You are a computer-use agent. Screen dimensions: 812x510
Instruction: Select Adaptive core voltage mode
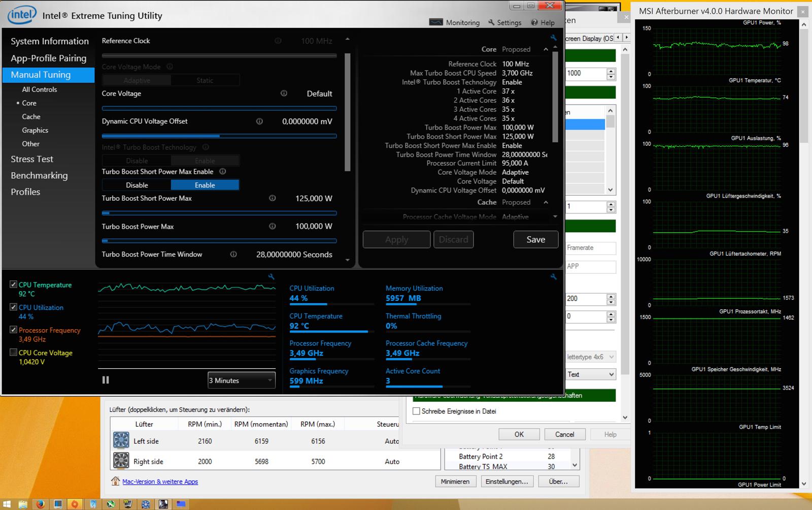click(137, 80)
